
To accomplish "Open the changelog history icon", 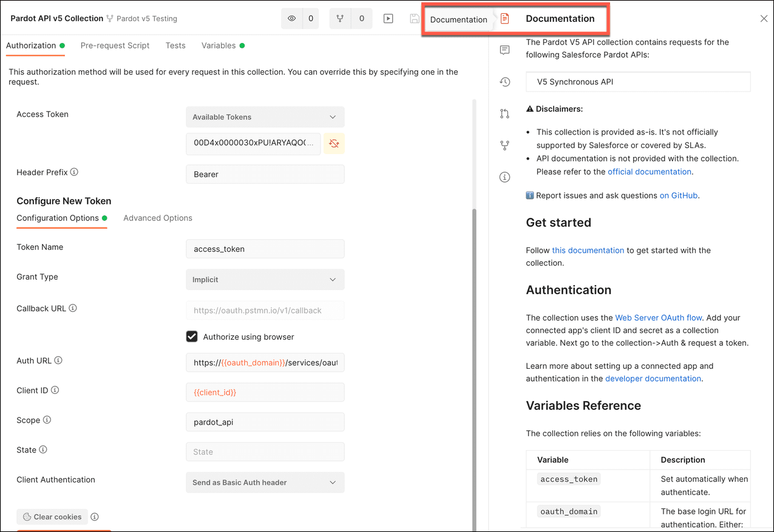I will [504, 82].
